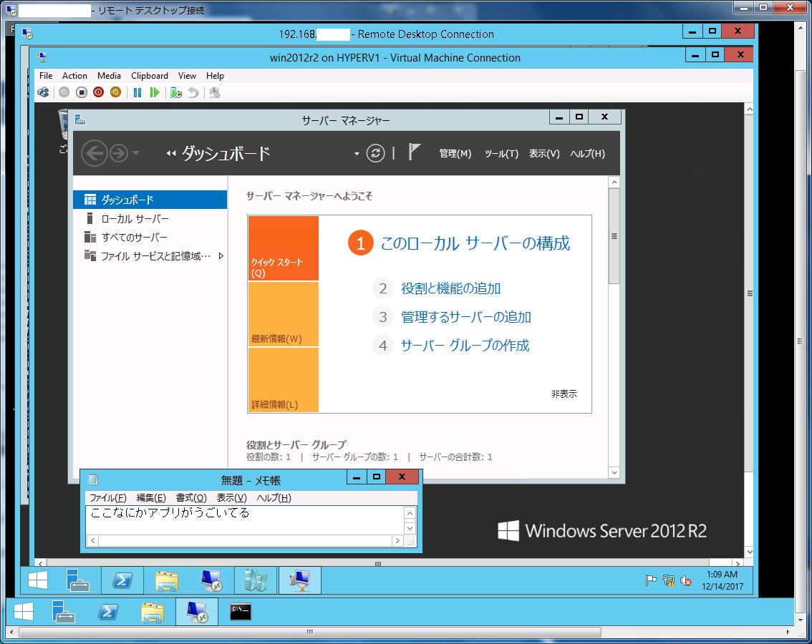
Task: Open the Clipboard menu
Action: (149, 76)
